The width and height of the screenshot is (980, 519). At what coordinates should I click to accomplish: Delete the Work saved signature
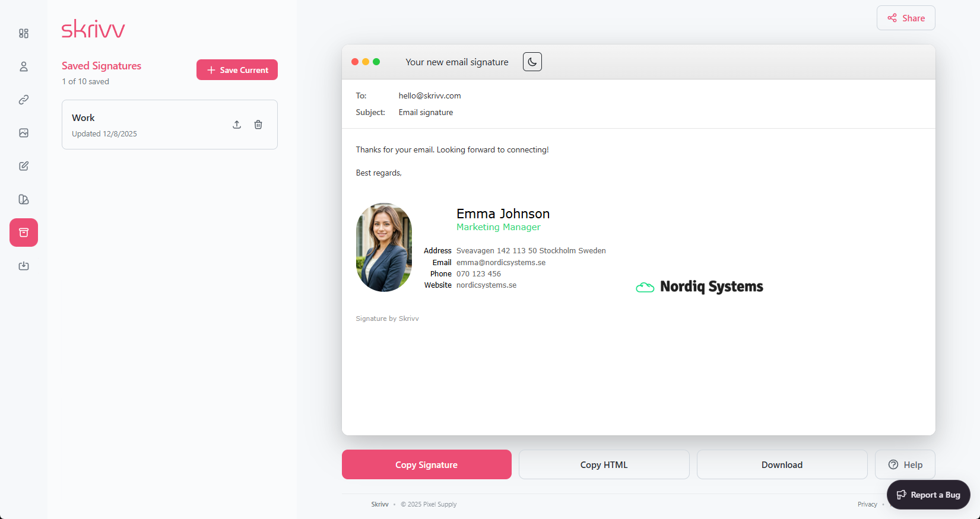point(258,125)
